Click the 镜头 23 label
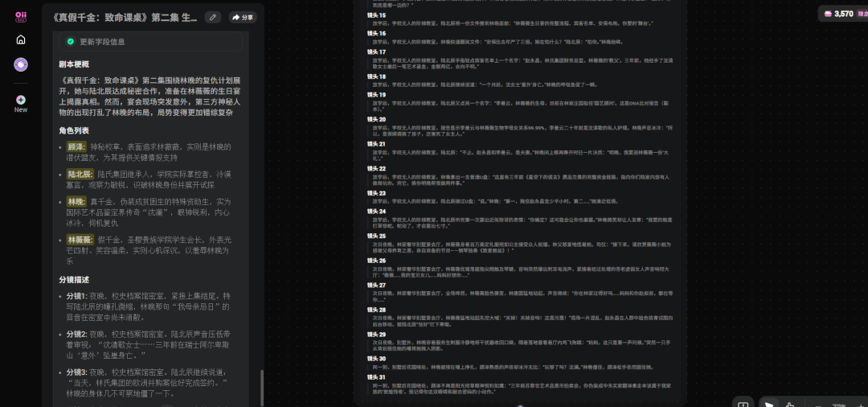The image size is (868, 407). [376, 193]
